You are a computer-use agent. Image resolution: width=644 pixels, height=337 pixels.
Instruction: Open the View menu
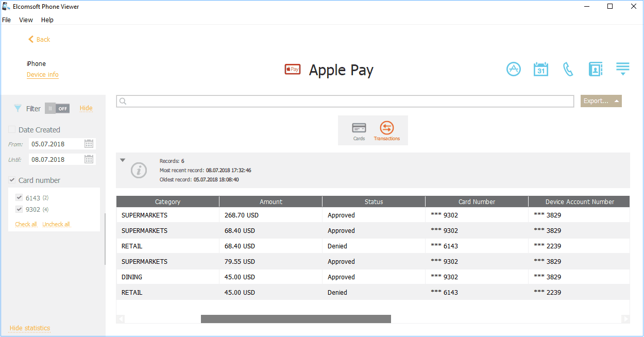26,20
